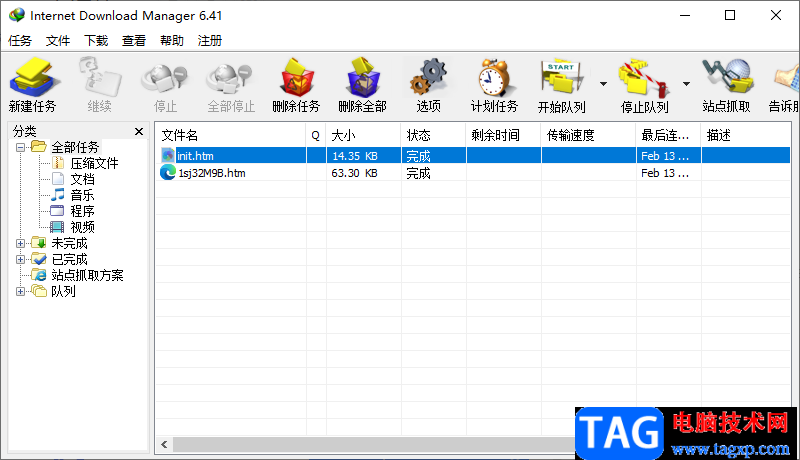Open the 文件 menu
800x460 pixels.
click(x=58, y=40)
